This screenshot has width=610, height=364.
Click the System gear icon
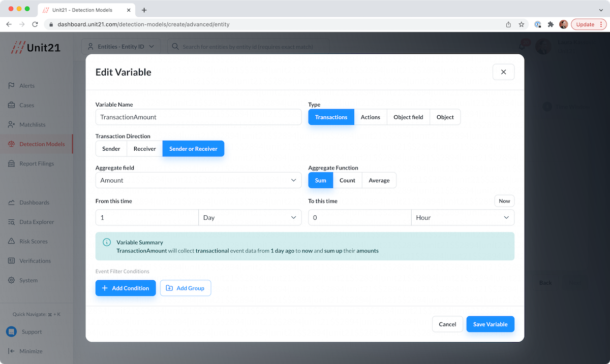[11, 280]
